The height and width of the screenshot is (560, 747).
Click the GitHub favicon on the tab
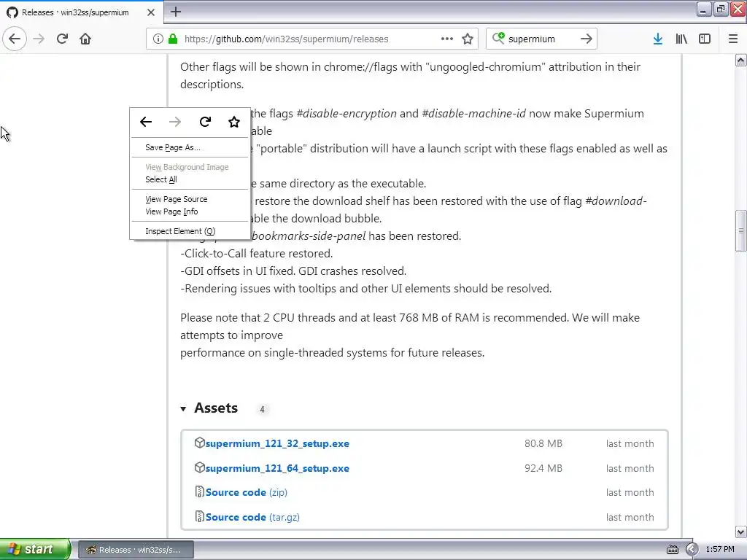coord(12,12)
